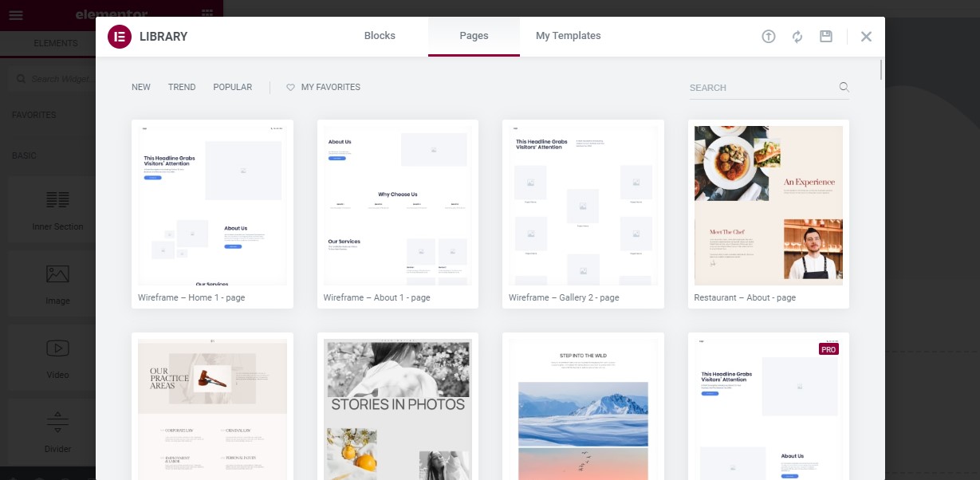Open the Wireframe Home 1 page preview

(212, 206)
